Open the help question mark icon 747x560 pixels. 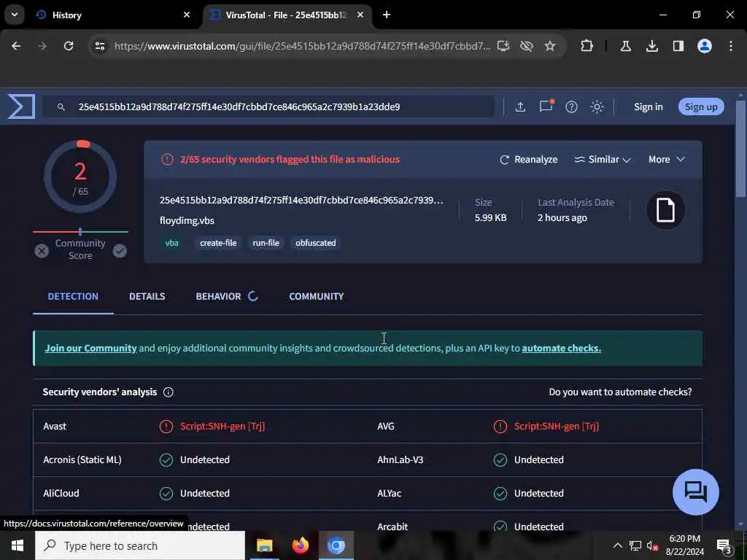pyautogui.click(x=571, y=106)
